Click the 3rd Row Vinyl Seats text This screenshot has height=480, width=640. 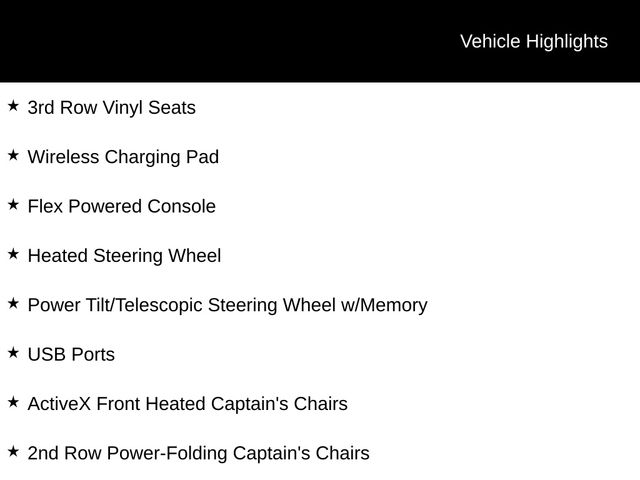pos(111,108)
